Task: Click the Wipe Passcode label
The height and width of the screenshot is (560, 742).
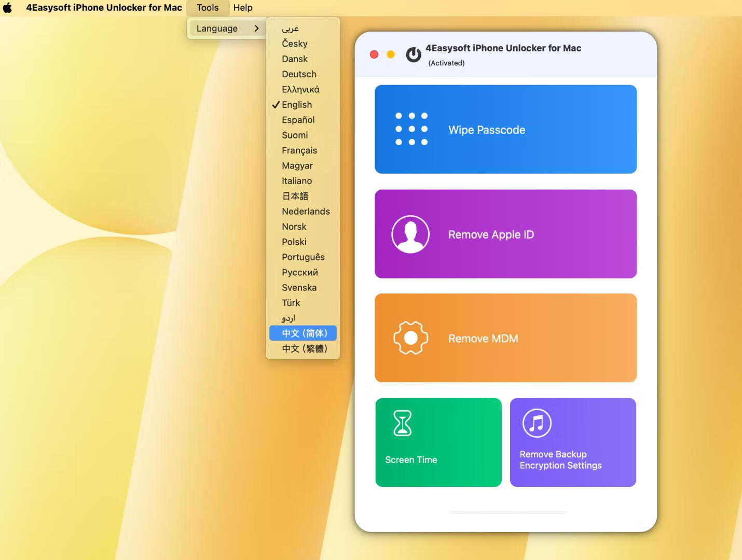Action: pyautogui.click(x=487, y=130)
